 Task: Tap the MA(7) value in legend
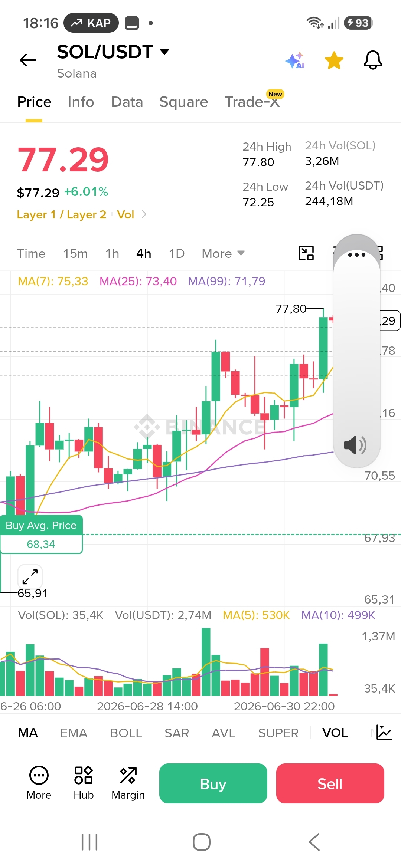coord(53,281)
